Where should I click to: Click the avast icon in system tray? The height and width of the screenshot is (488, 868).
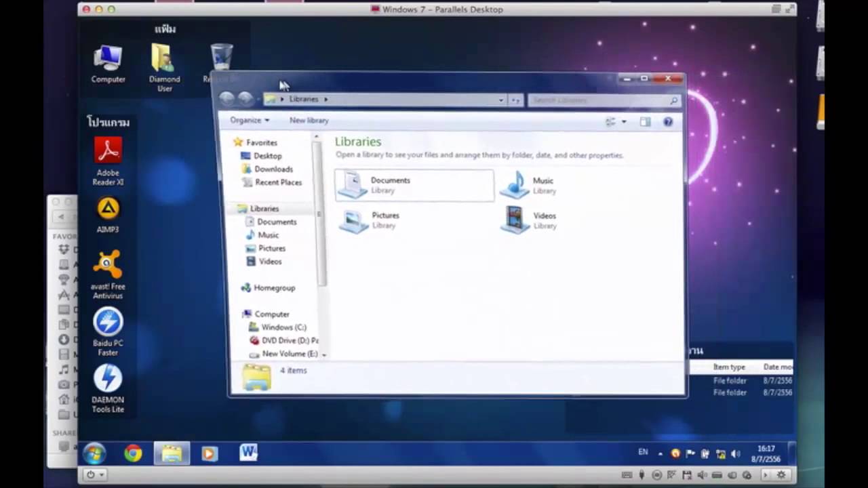click(x=675, y=453)
